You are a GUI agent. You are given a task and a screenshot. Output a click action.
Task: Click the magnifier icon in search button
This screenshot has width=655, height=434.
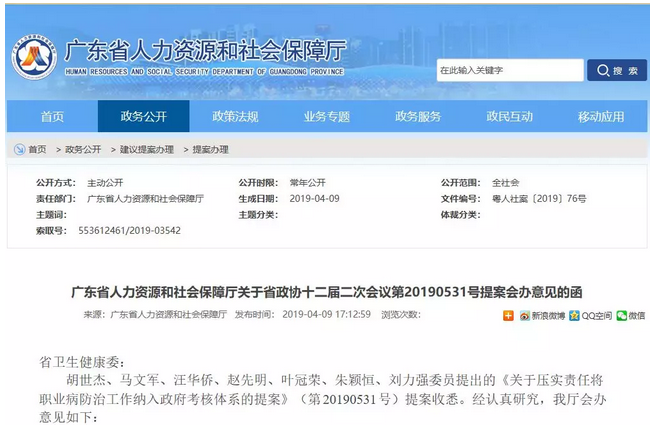pos(603,70)
